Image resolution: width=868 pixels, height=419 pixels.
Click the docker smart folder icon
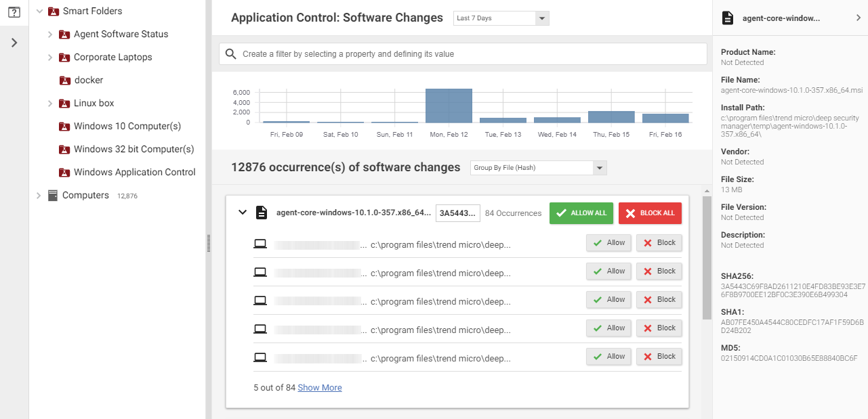[64, 81]
